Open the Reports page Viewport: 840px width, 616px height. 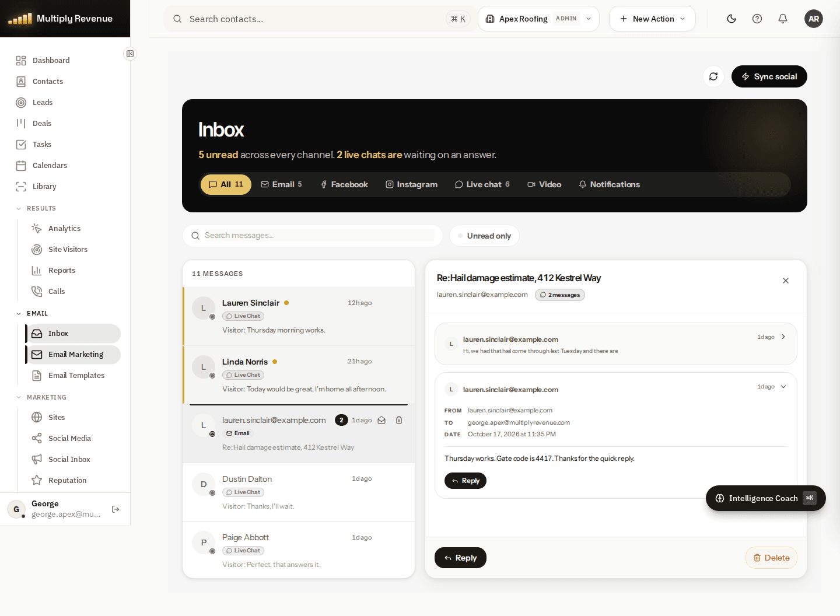coord(73,271)
